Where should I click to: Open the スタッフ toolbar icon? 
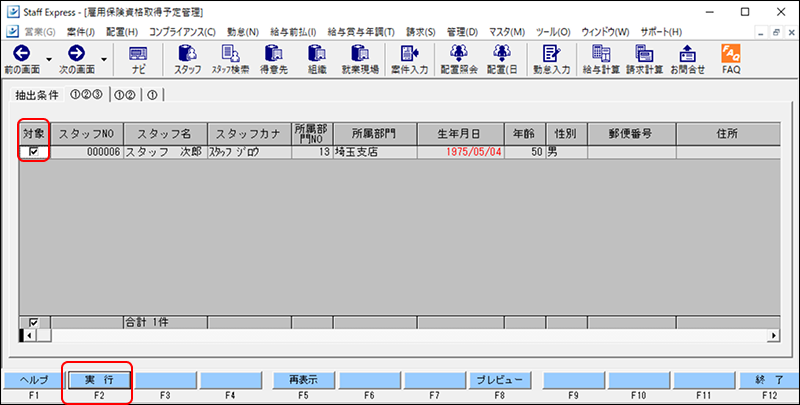click(187, 53)
